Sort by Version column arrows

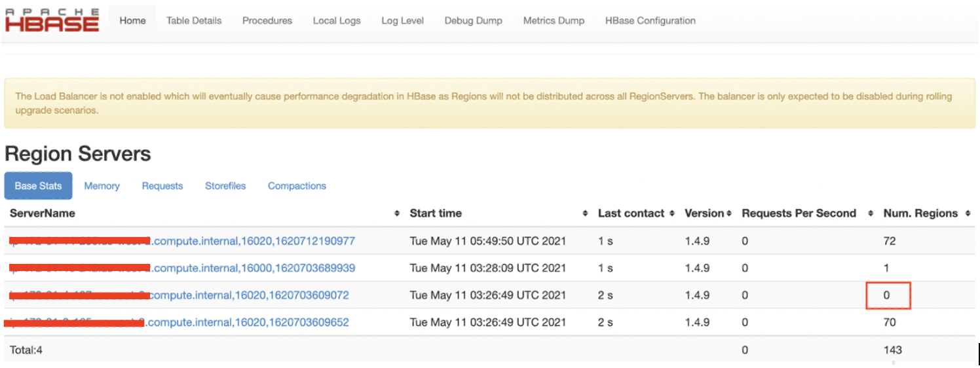729,213
